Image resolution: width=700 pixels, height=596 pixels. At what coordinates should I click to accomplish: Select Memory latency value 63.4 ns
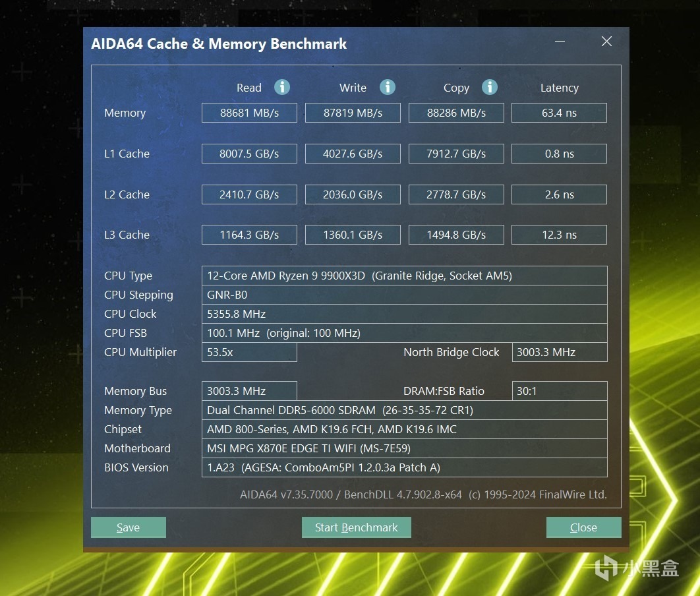click(559, 113)
